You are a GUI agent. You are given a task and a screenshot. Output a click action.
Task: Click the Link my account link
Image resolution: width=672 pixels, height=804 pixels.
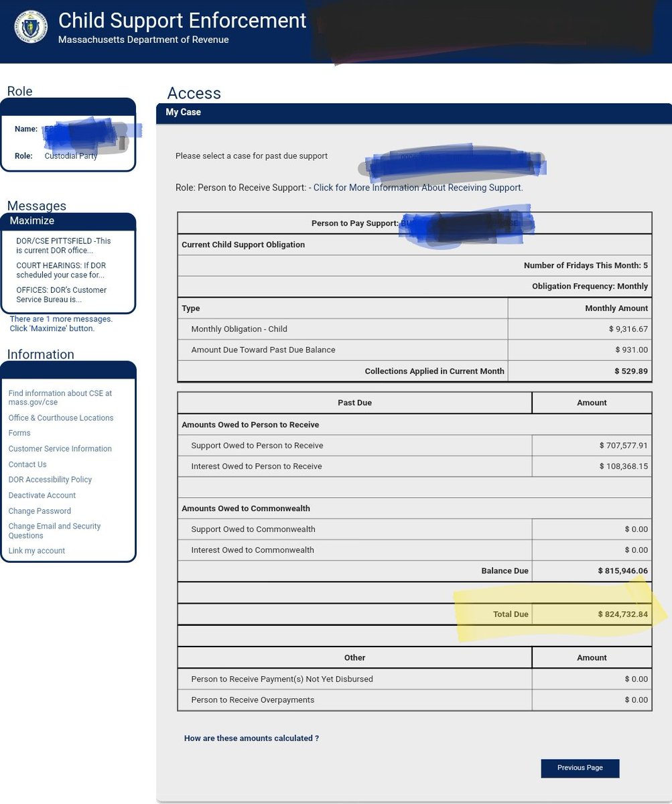37,551
